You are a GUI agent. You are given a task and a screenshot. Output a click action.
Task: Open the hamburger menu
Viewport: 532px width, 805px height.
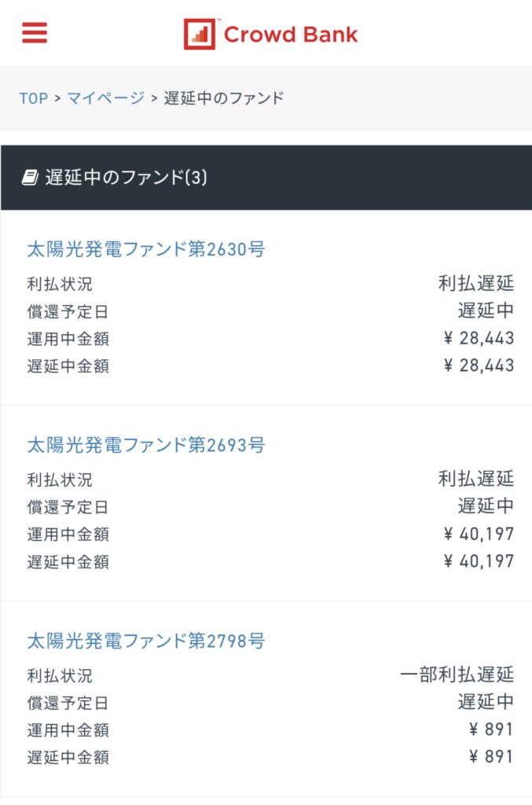pos(35,33)
